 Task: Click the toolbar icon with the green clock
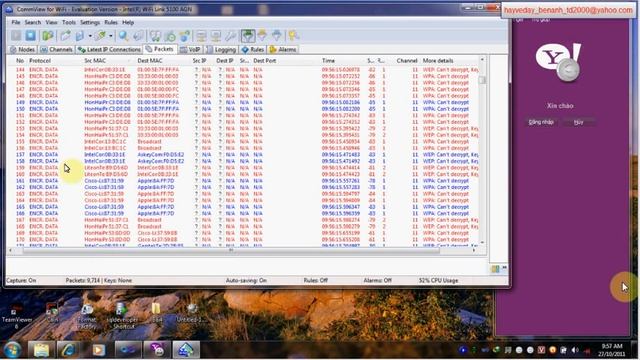(170, 36)
